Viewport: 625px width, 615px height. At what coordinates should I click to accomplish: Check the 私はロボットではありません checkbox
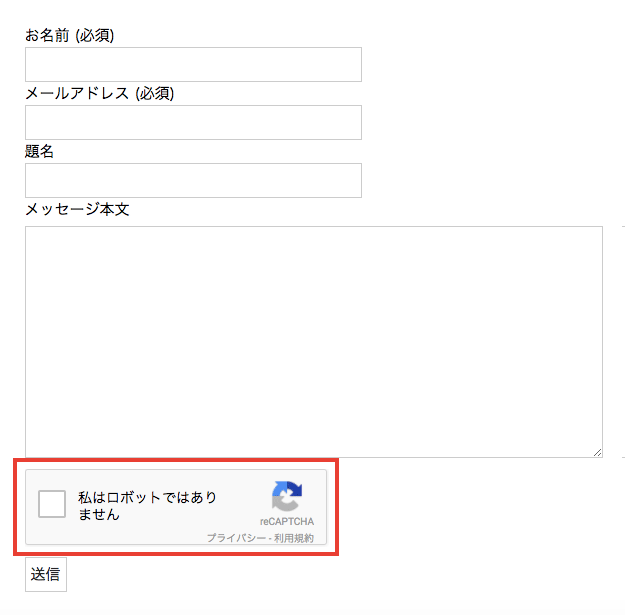pos(52,504)
